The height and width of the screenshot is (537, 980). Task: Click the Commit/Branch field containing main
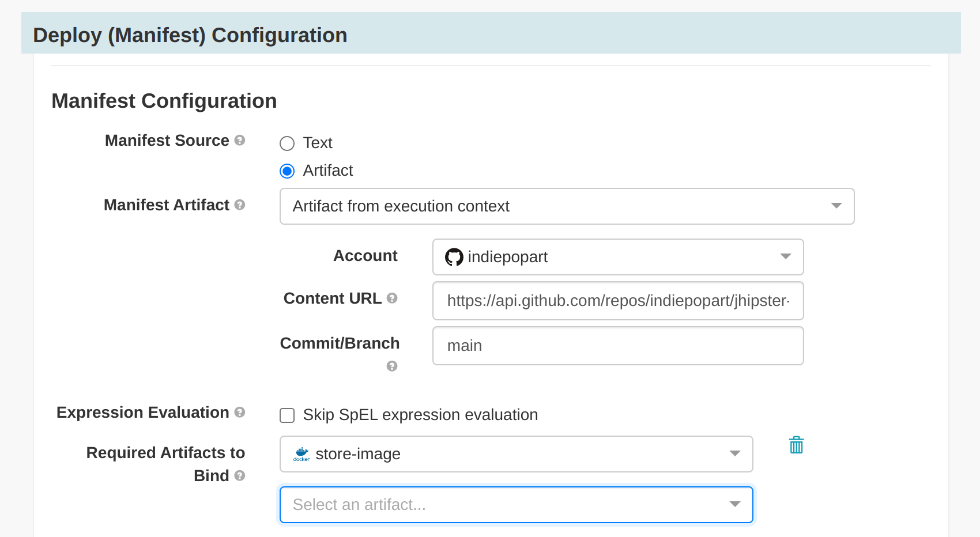tap(617, 346)
